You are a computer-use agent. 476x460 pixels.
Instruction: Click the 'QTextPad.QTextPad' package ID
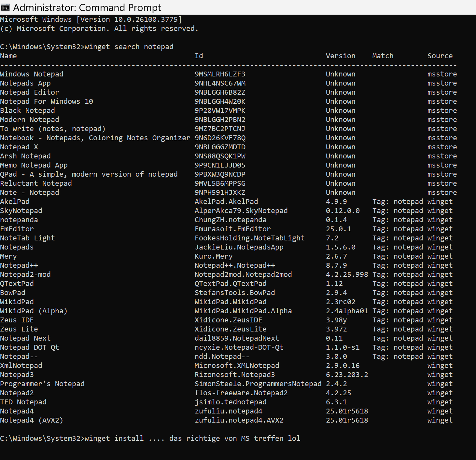[x=231, y=284]
